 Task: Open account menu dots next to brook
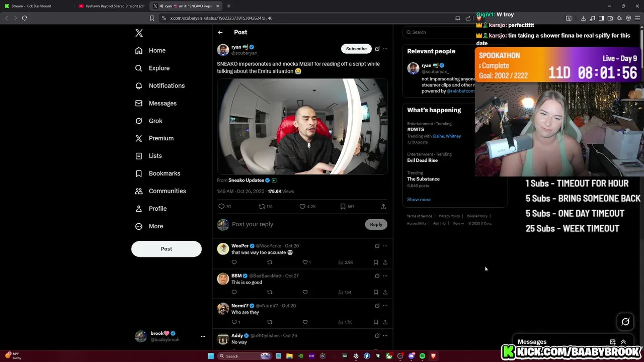tap(203, 336)
